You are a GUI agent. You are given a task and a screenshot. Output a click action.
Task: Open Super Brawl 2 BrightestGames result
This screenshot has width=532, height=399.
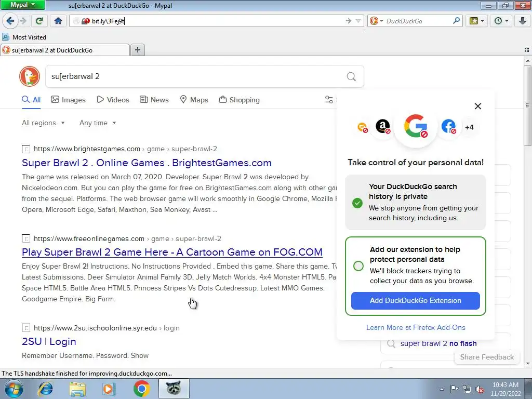[147, 163]
